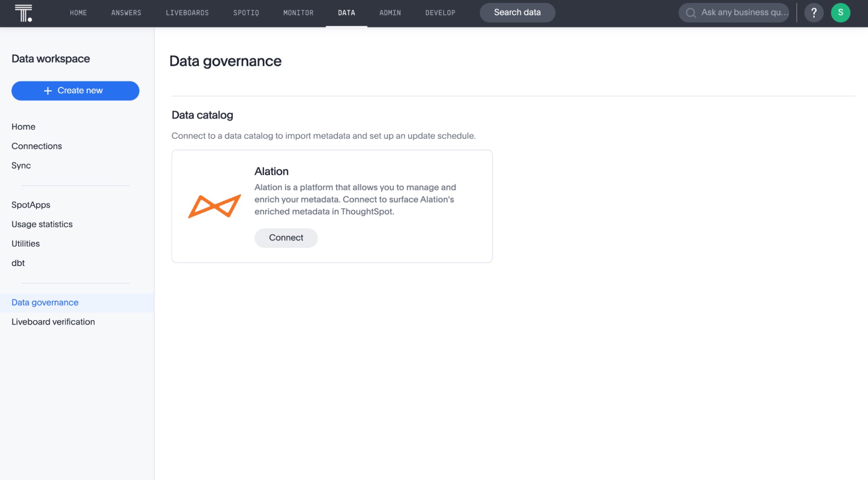This screenshot has width=868, height=480.
Task: Expand the dbt sidebar item
Action: click(18, 263)
